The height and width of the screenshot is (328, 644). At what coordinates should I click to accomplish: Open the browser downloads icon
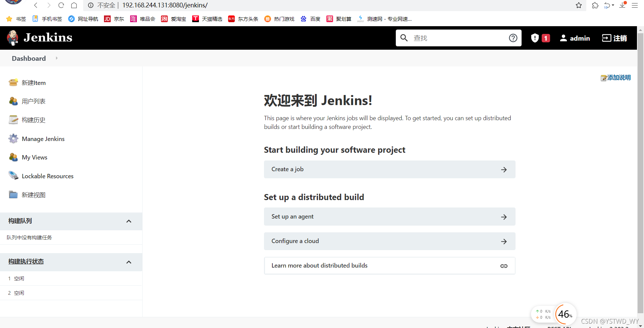point(623,5)
